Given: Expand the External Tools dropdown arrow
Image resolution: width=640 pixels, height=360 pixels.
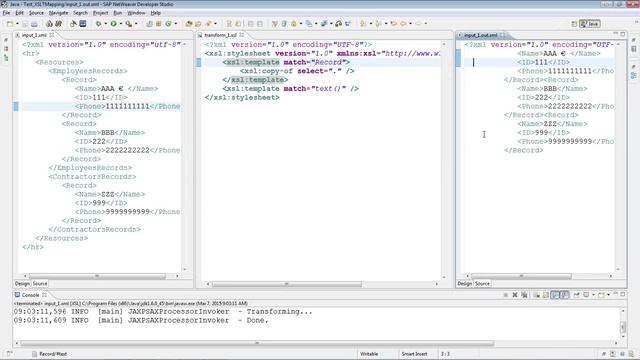Looking at the screenshot, I should click(x=136, y=24).
